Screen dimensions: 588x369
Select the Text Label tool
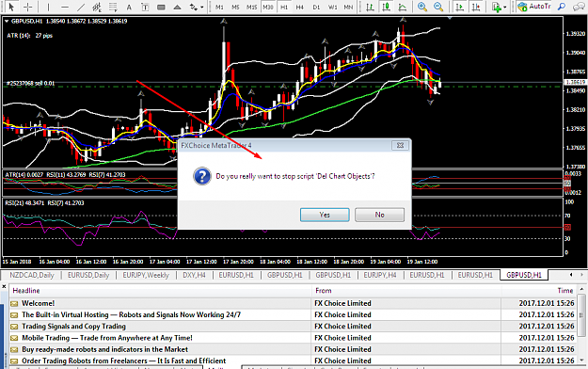click(145, 7)
